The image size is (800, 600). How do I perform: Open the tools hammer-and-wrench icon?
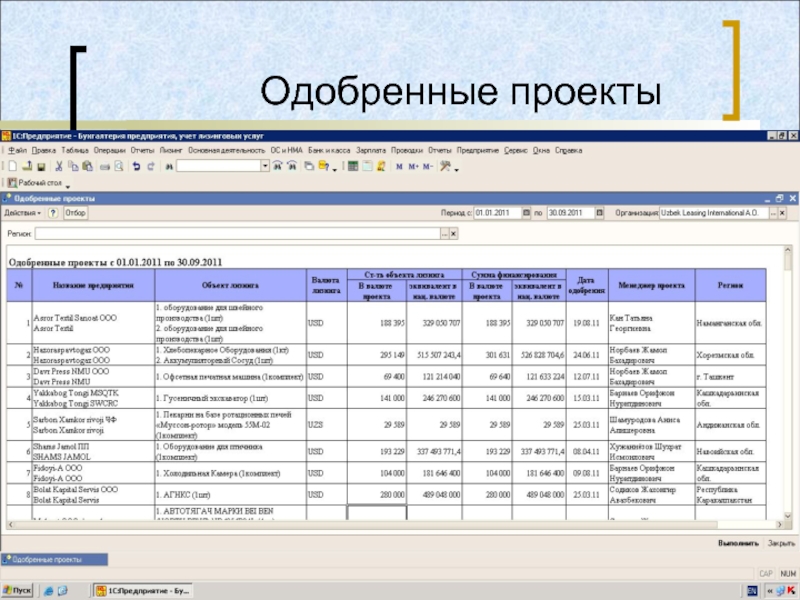point(445,166)
